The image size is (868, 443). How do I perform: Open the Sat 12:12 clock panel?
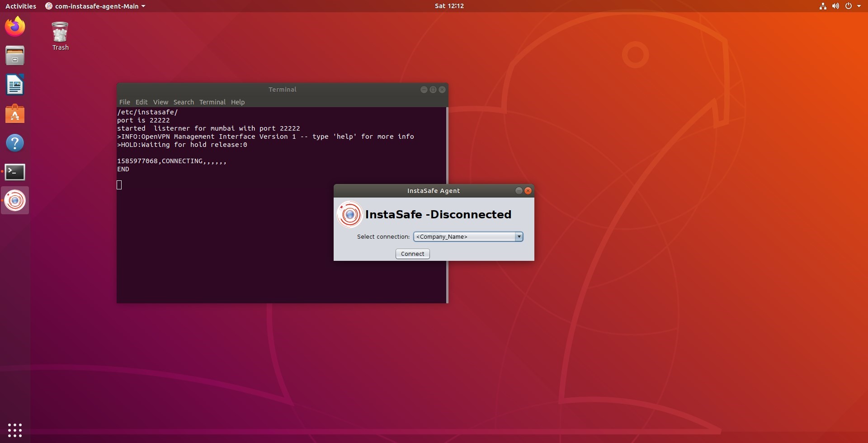pyautogui.click(x=449, y=6)
